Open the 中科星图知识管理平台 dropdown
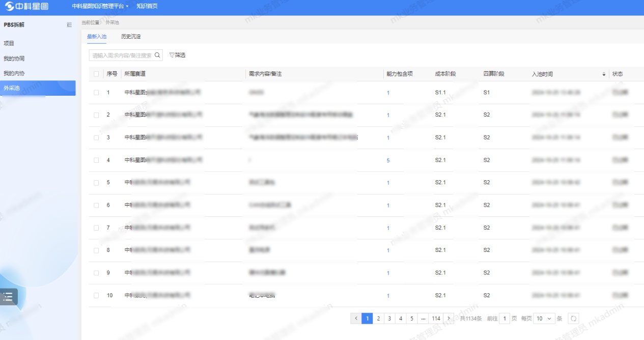 point(100,6)
